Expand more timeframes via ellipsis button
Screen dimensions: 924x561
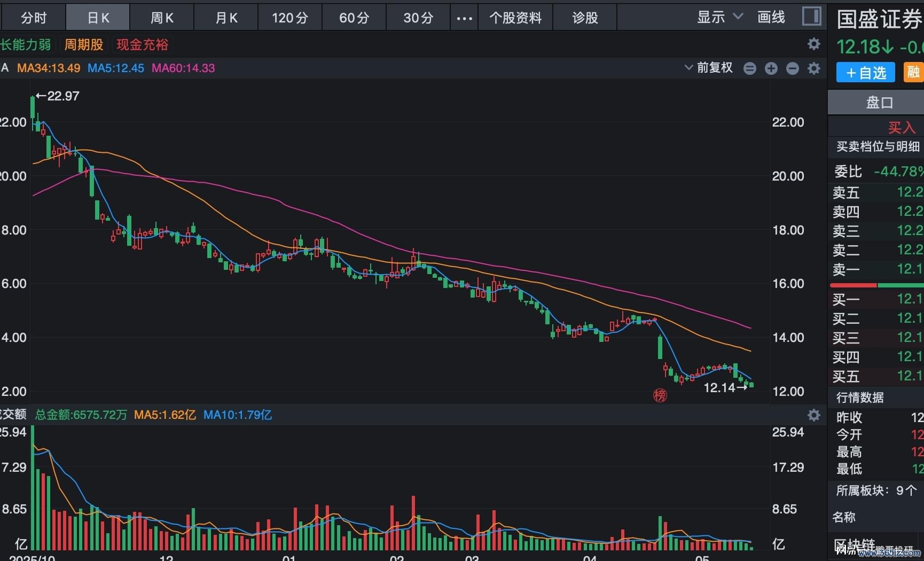click(x=464, y=18)
